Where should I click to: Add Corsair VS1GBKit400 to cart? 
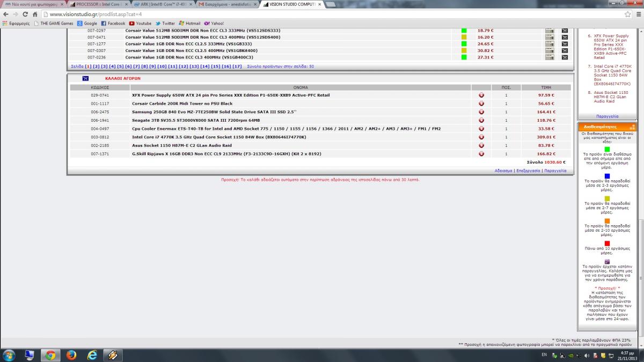pos(565,50)
